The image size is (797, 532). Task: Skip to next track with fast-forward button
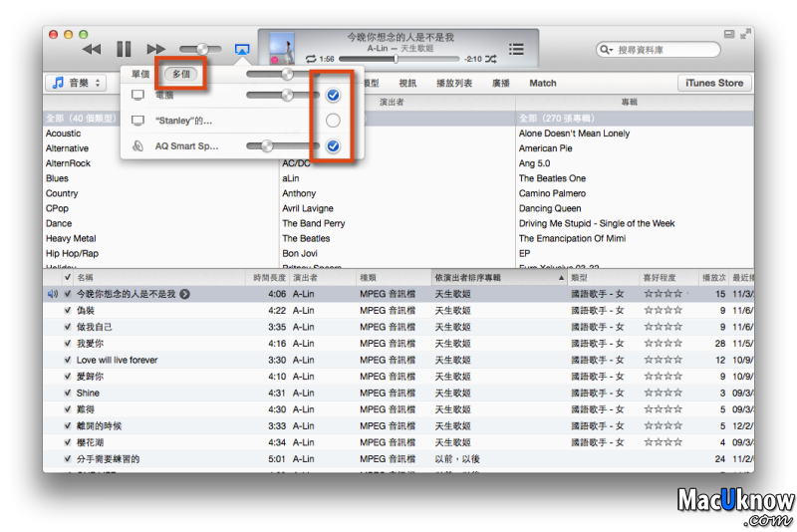point(155,49)
